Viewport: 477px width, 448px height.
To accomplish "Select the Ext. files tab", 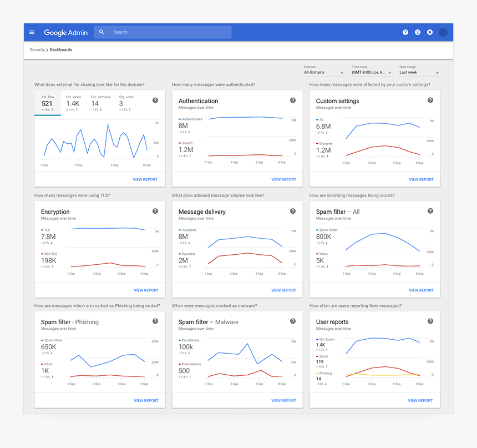I will pyautogui.click(x=48, y=103).
